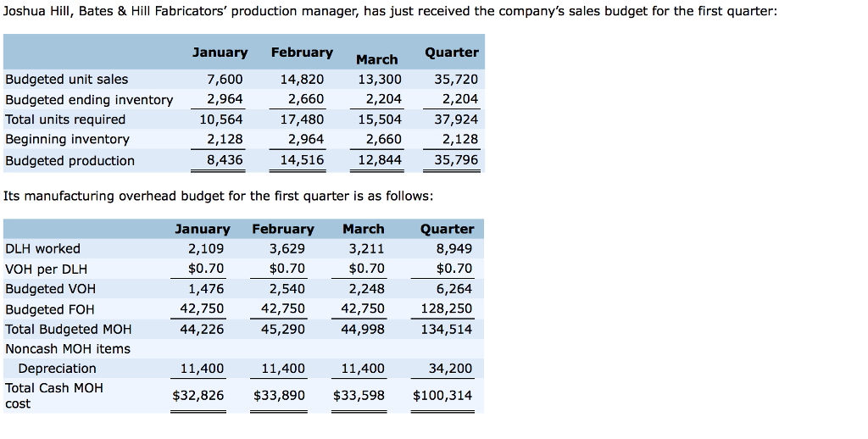Click January total cash MOH cost $32,826
868x439 pixels.
point(198,395)
